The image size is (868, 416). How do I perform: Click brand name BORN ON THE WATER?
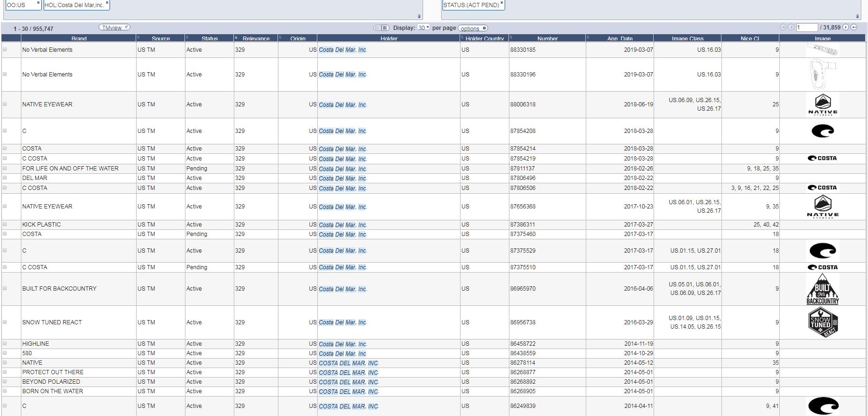point(53,391)
